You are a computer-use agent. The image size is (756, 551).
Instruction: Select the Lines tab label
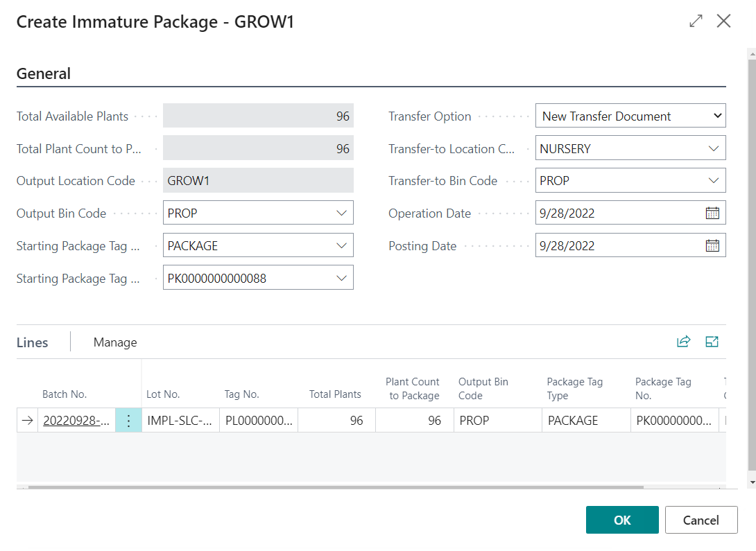tap(33, 342)
